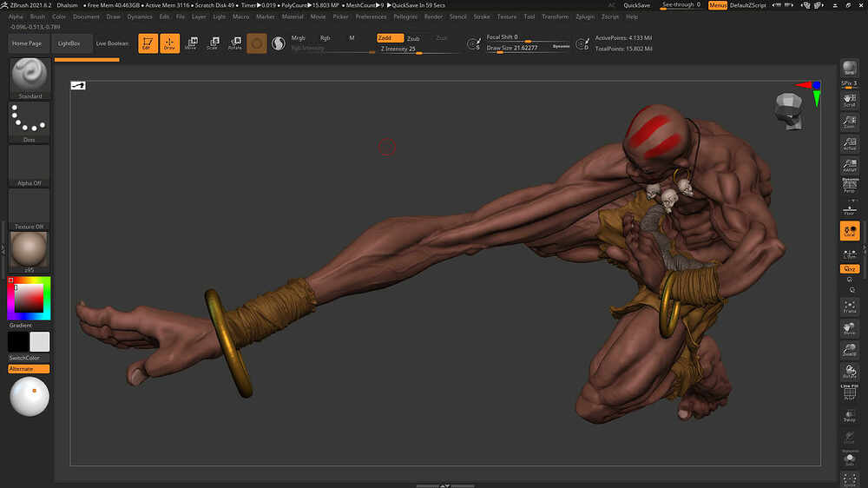Viewport: 868px width, 488px height.
Task: Open the Zplugin menu
Action: (x=585, y=16)
